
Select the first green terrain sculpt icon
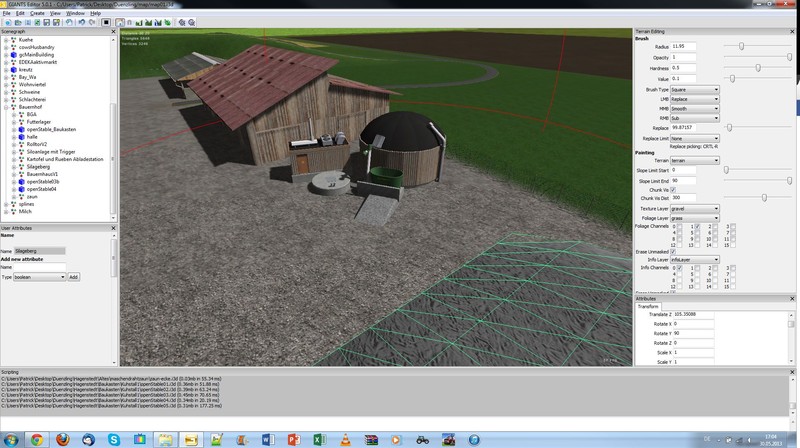[139, 22]
